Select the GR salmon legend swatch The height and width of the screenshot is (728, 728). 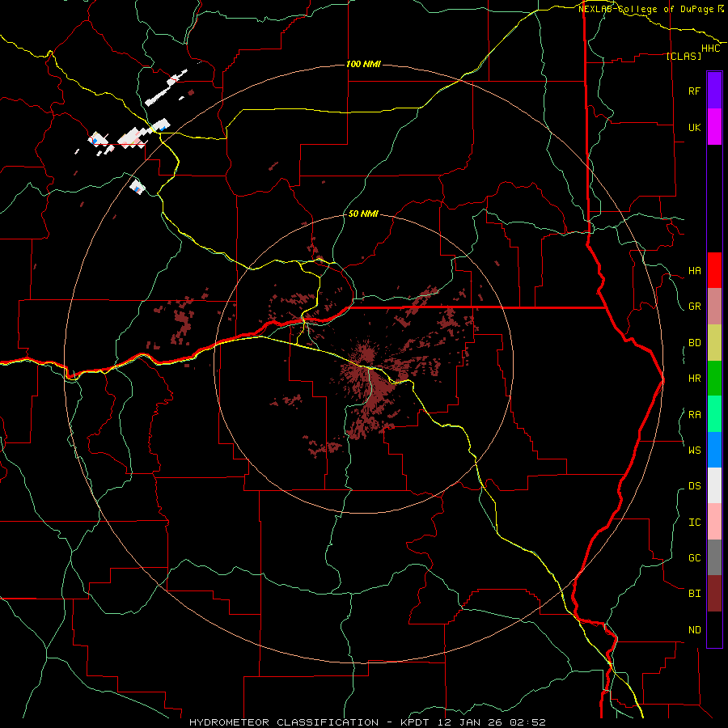coord(714,307)
